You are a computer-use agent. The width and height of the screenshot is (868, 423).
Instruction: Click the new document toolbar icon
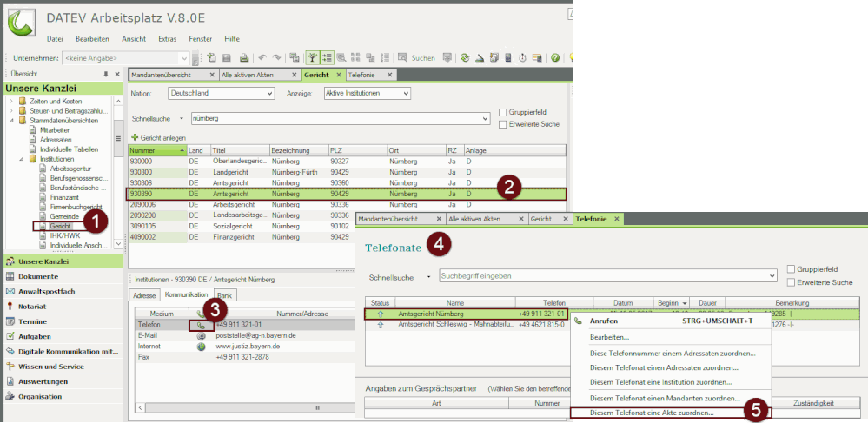pyautogui.click(x=211, y=57)
